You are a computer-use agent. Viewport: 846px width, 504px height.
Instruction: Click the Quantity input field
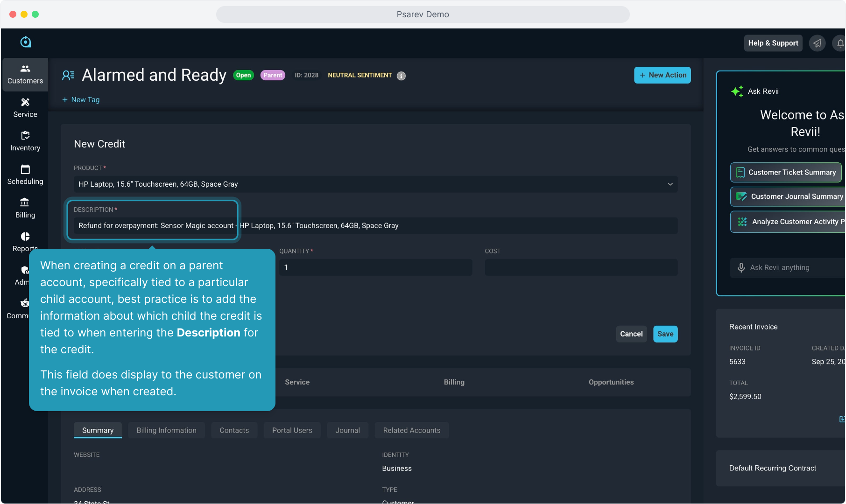pyautogui.click(x=375, y=267)
